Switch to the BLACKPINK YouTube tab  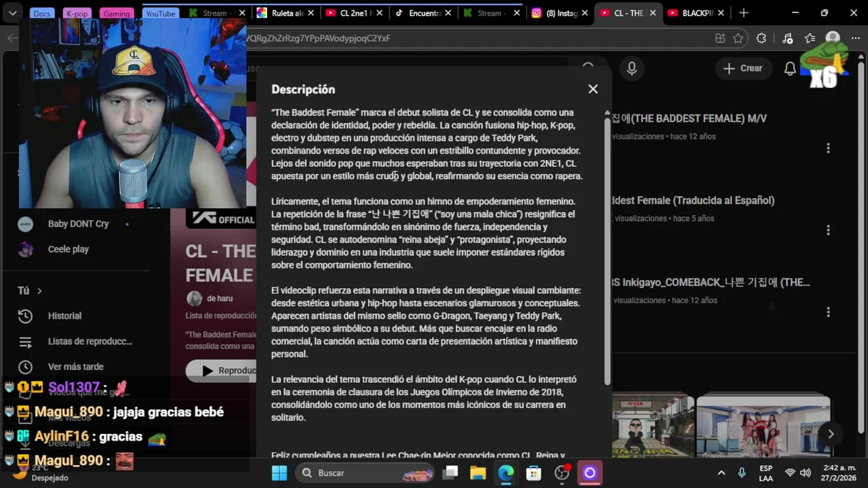click(x=694, y=13)
